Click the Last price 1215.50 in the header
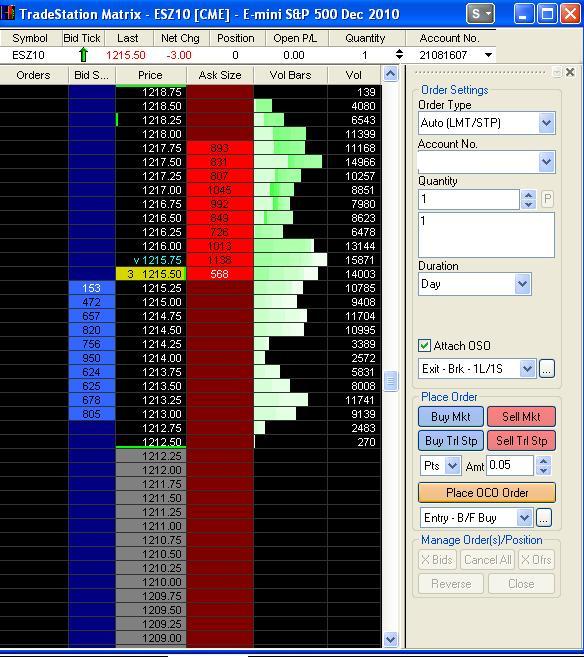This screenshot has height=657, width=584. [126, 55]
